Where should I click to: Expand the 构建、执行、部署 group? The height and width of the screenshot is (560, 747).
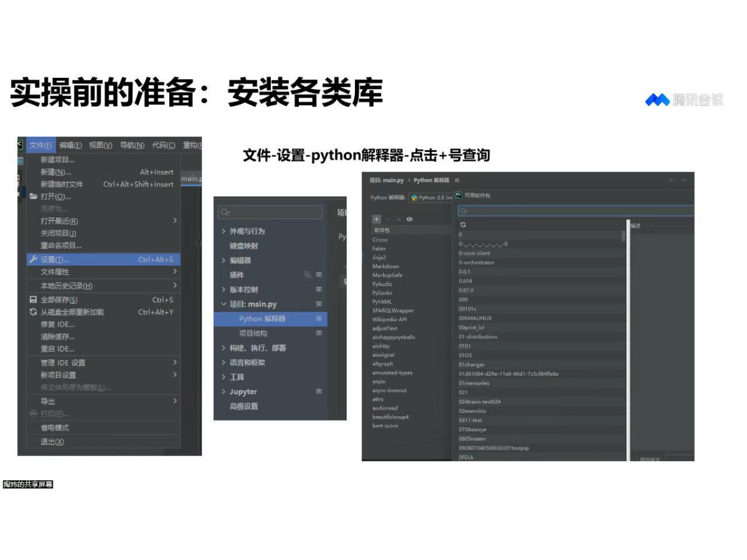click(223, 348)
